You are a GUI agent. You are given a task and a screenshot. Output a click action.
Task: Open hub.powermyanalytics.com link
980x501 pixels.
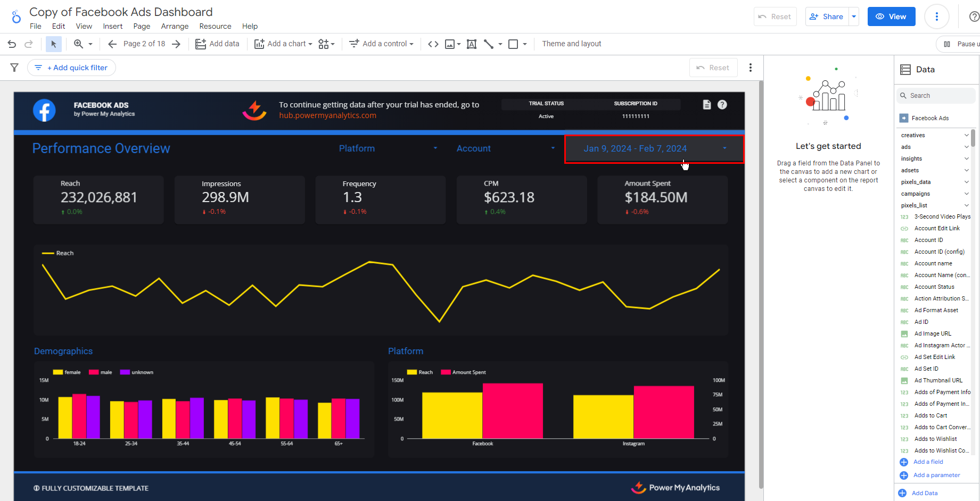[327, 115]
